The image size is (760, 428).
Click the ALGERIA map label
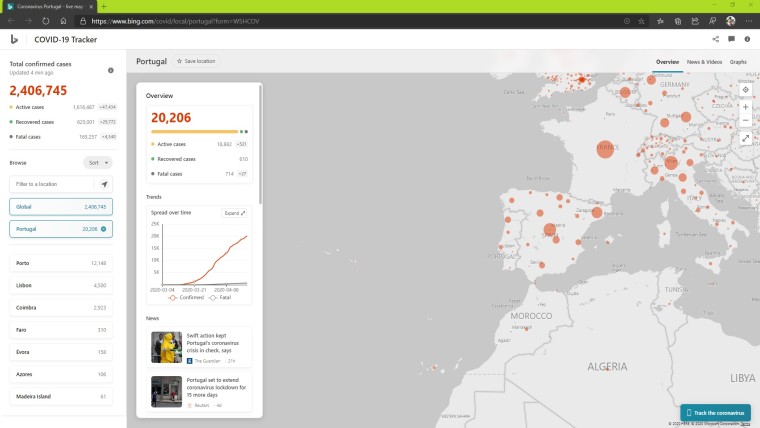[x=607, y=366]
